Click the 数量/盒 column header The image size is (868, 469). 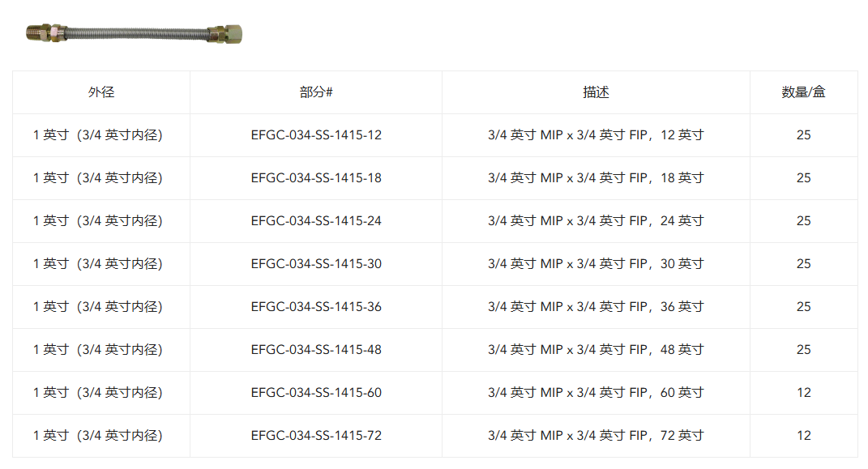(x=803, y=92)
